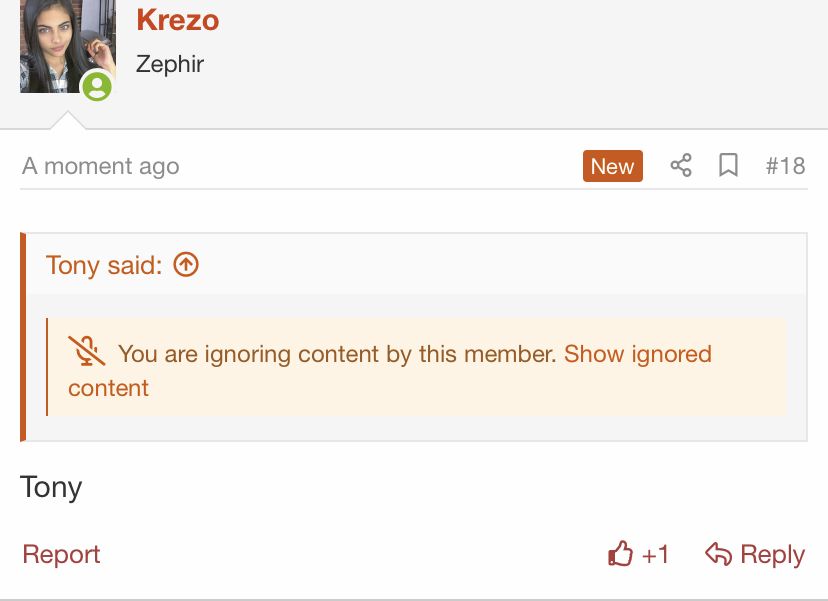Image resolution: width=828 pixels, height=601 pixels.
Task: Click the orange New badge
Action: coord(612,166)
